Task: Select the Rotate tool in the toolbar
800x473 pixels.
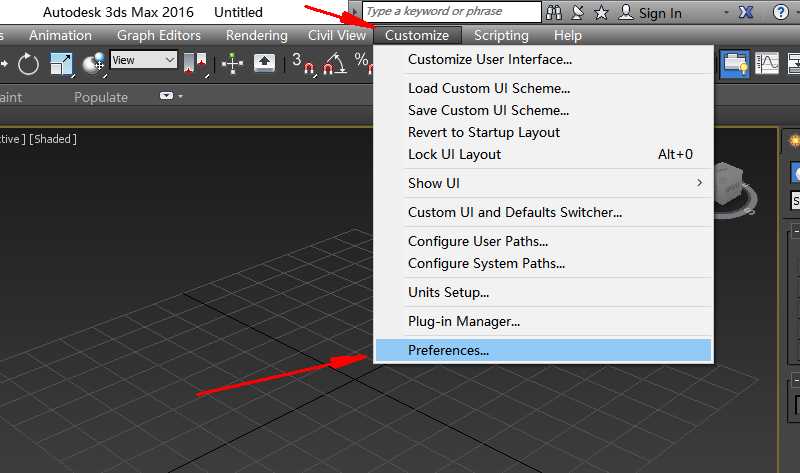Action: 28,64
